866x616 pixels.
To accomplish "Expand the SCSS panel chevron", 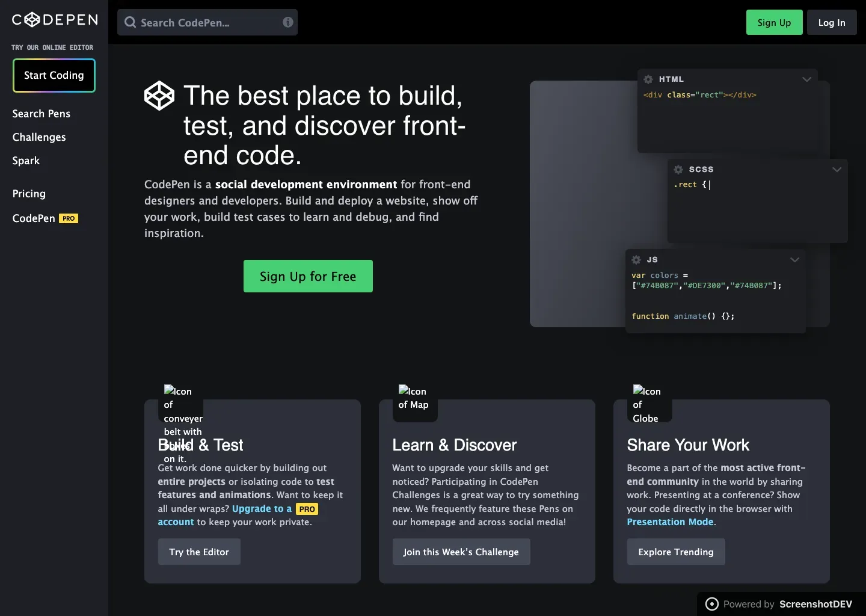I will tap(837, 170).
